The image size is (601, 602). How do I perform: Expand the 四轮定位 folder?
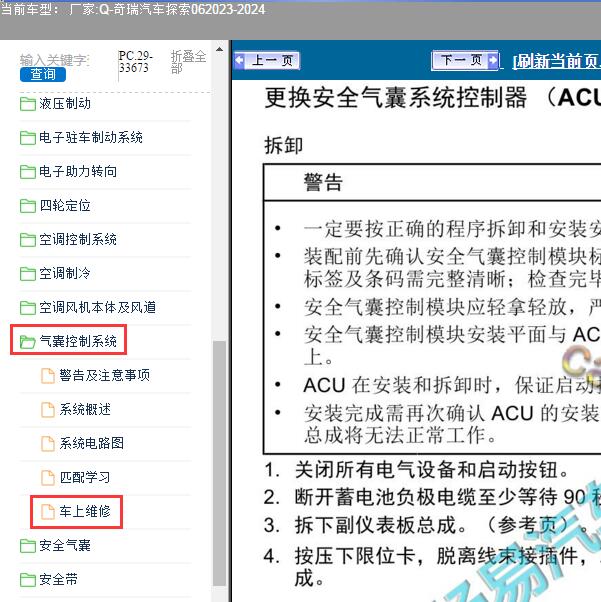click(65, 205)
